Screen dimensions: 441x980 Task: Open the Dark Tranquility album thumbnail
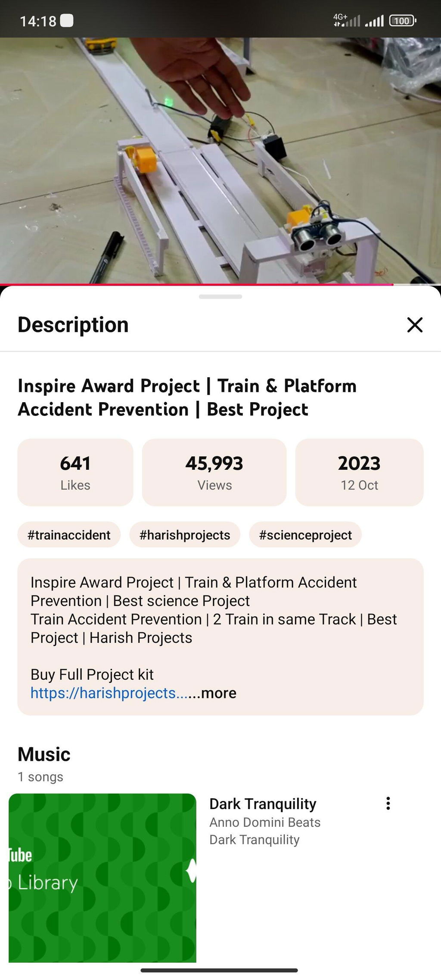(102, 878)
